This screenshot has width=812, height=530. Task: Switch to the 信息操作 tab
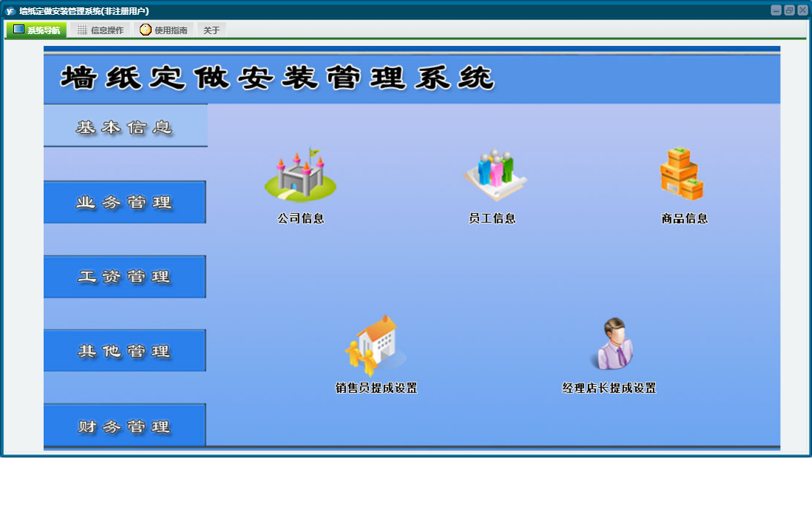point(100,30)
